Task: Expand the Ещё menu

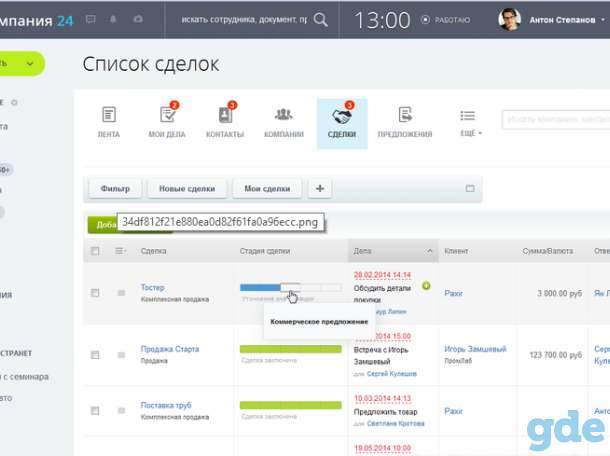Action: pyautogui.click(x=471, y=123)
